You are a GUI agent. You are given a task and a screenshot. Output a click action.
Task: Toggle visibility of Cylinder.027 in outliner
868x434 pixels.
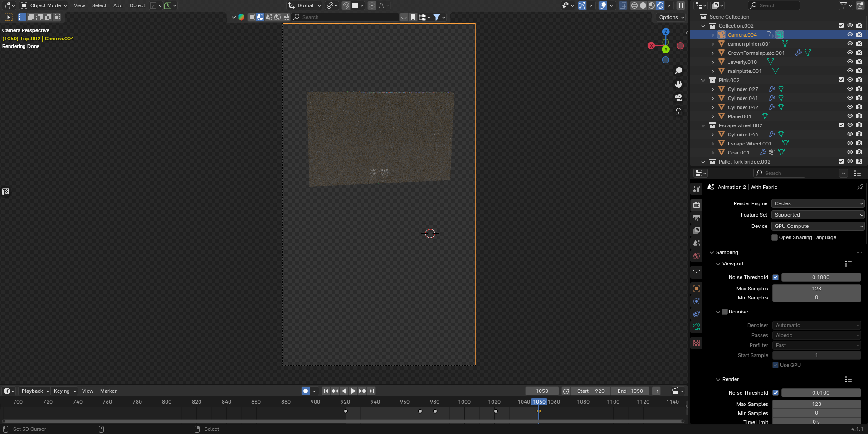pos(849,89)
